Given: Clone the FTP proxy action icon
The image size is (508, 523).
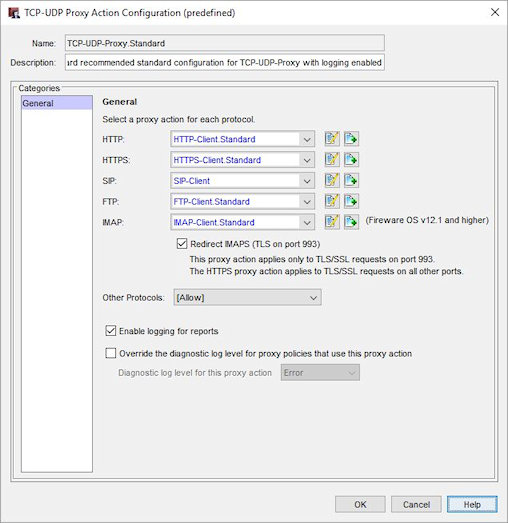Looking at the screenshot, I should click(351, 201).
